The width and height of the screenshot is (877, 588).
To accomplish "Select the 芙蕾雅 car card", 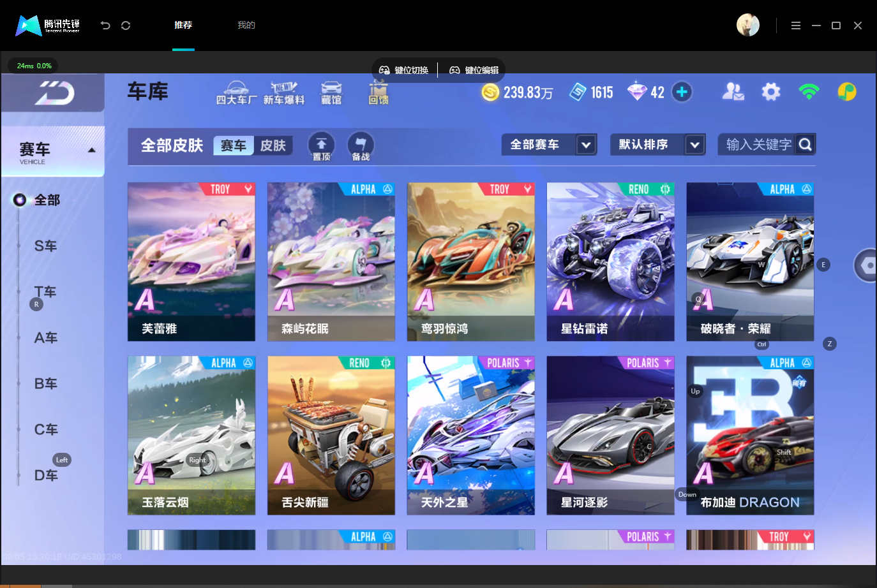I will click(191, 262).
